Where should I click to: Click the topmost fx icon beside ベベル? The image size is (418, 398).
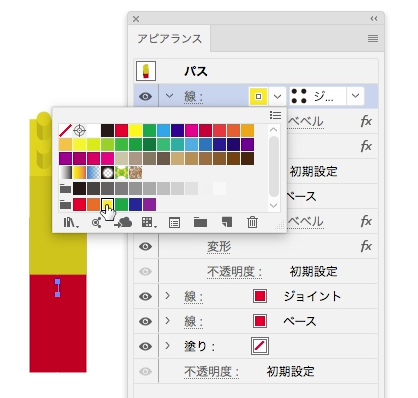pyautogui.click(x=366, y=121)
